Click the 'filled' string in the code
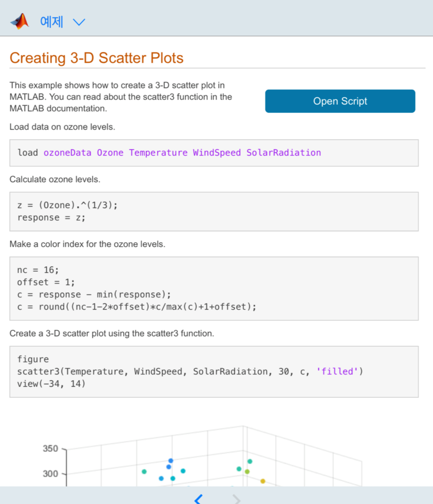433x504 pixels. (x=337, y=372)
